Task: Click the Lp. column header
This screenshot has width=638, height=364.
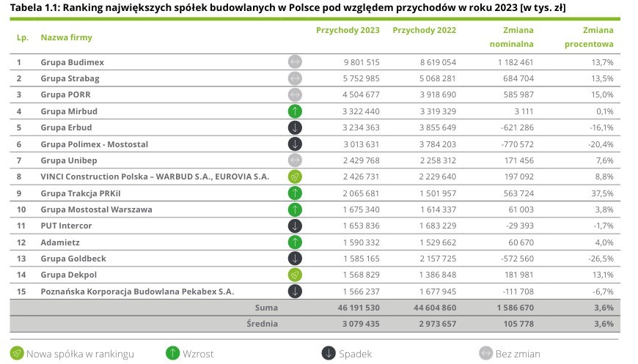Action: tap(23, 37)
